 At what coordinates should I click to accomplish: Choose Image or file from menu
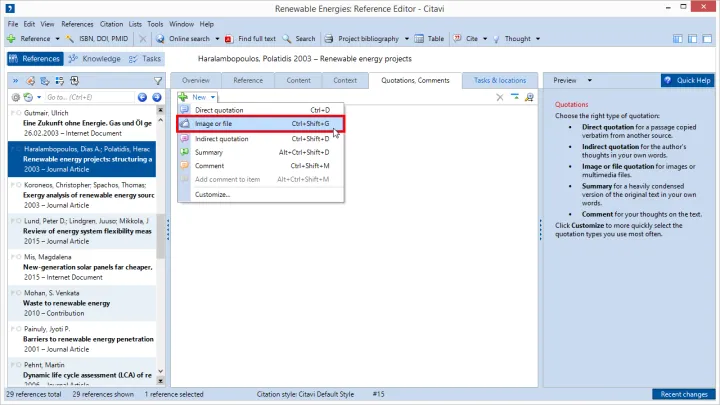click(x=261, y=124)
